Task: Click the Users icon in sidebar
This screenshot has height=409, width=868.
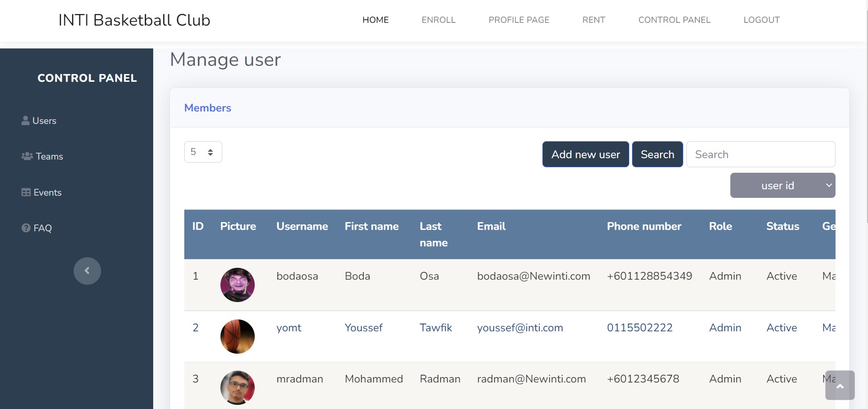Action: pyautogui.click(x=26, y=121)
